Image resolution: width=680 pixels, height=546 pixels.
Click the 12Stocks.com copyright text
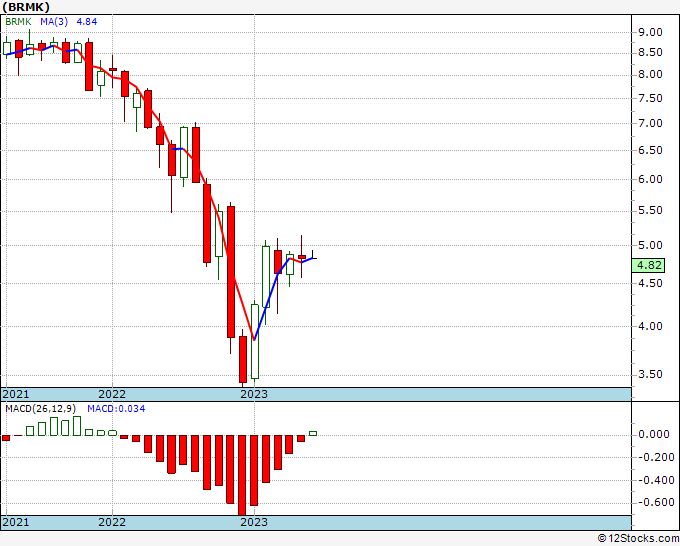click(638, 539)
